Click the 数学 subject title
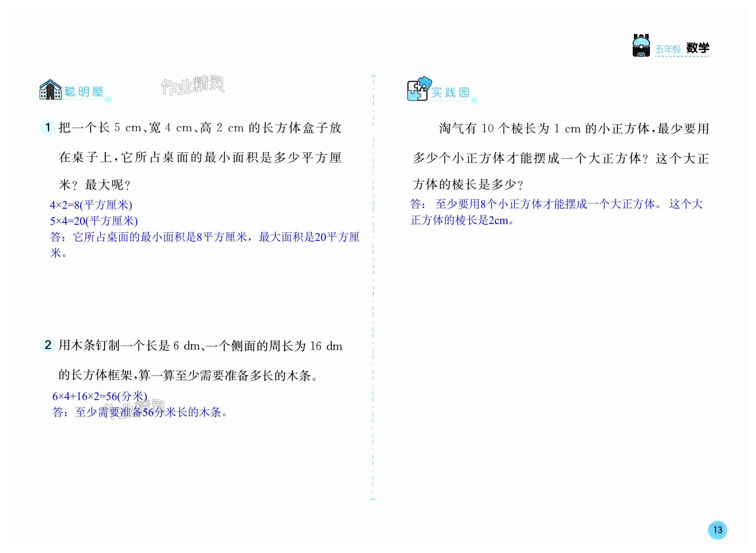The image size is (756, 553). pos(697,48)
